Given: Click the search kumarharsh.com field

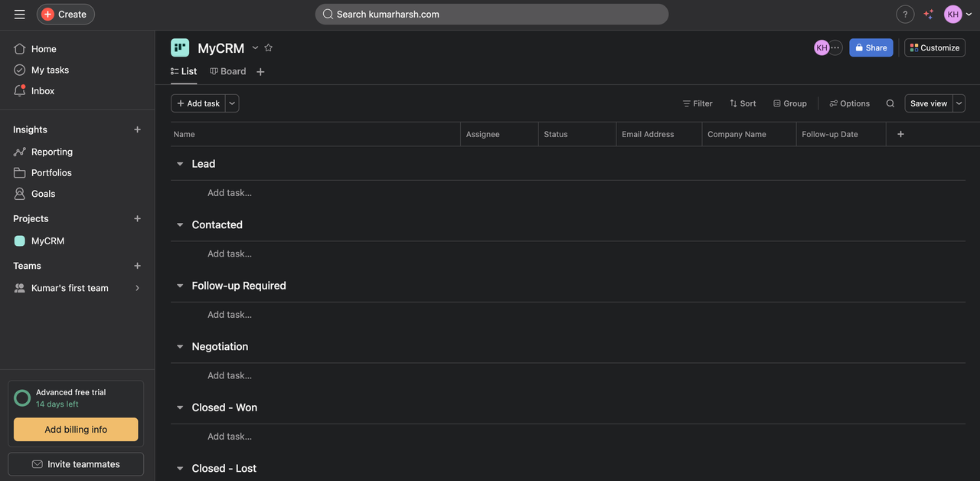Looking at the screenshot, I should [492, 13].
